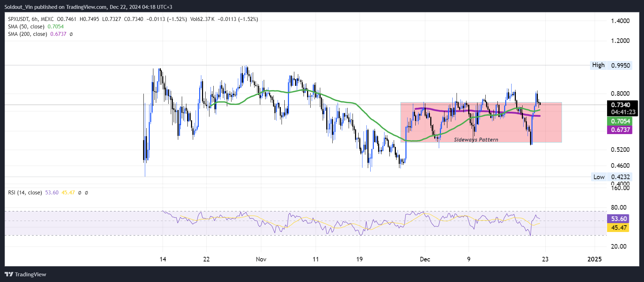Click the 2025 label on time axis

pos(595,259)
